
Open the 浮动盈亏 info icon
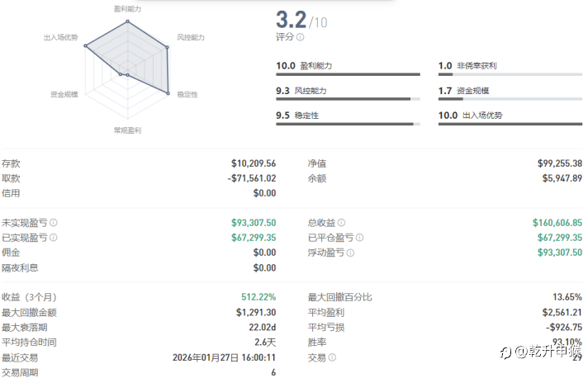pyautogui.click(x=350, y=253)
